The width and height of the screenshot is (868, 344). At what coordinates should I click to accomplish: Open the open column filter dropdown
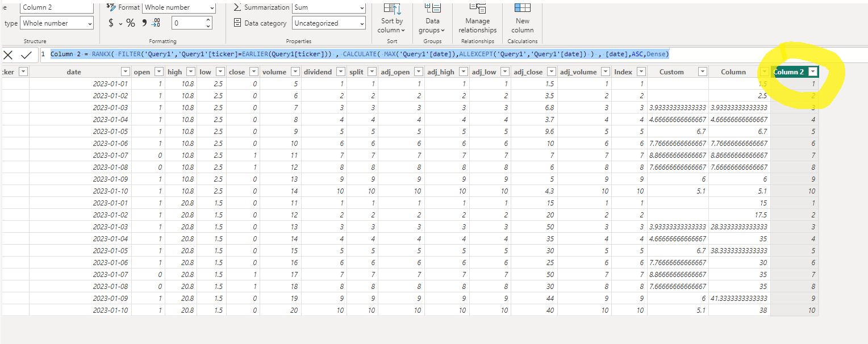click(159, 72)
